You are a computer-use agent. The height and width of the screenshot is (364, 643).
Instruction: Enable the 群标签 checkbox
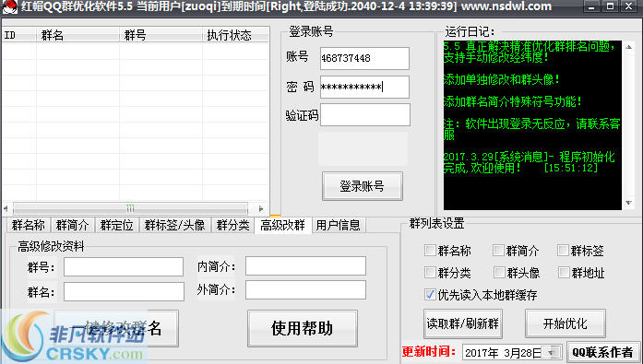[x=564, y=250]
